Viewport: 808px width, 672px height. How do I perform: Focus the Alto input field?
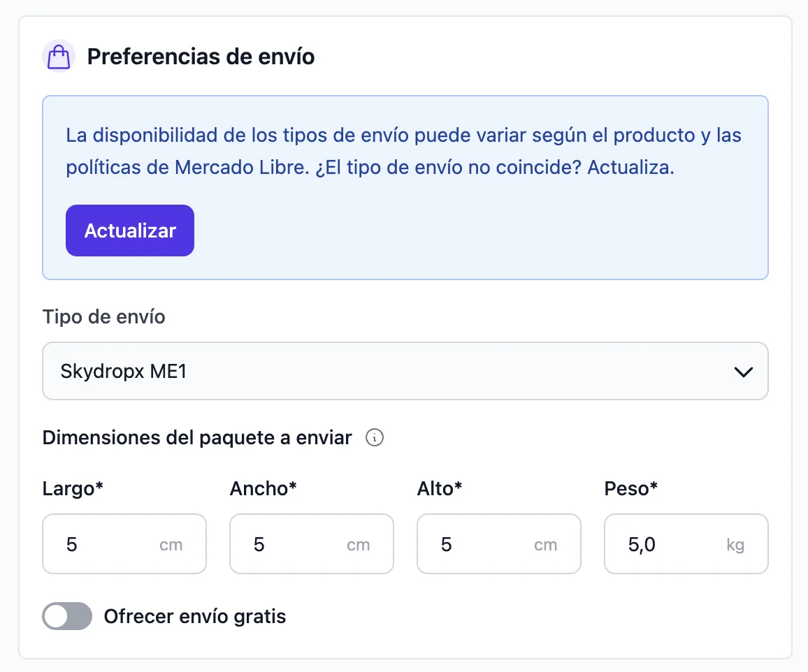(x=499, y=543)
